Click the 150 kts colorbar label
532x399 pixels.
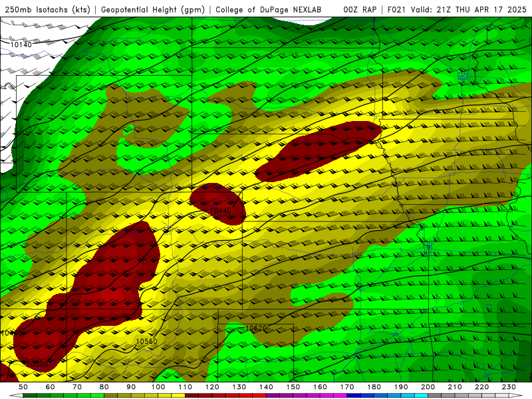(293, 387)
